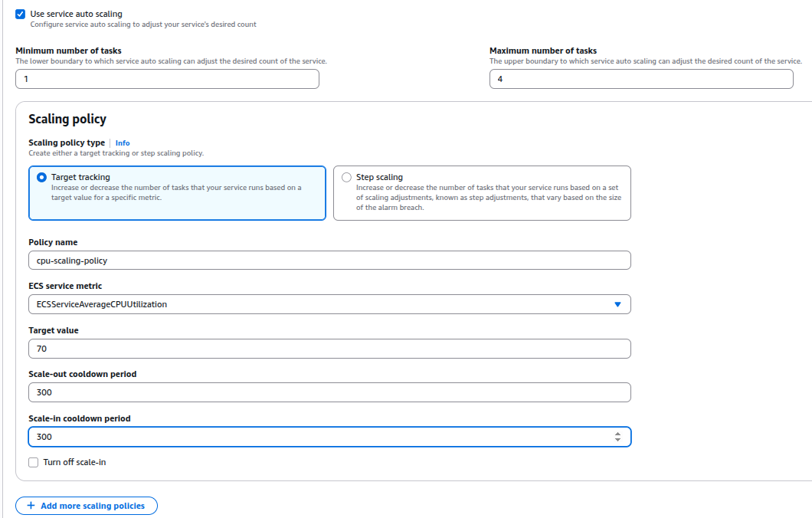
Task: Click the Target tracking description text
Action: coord(176,192)
